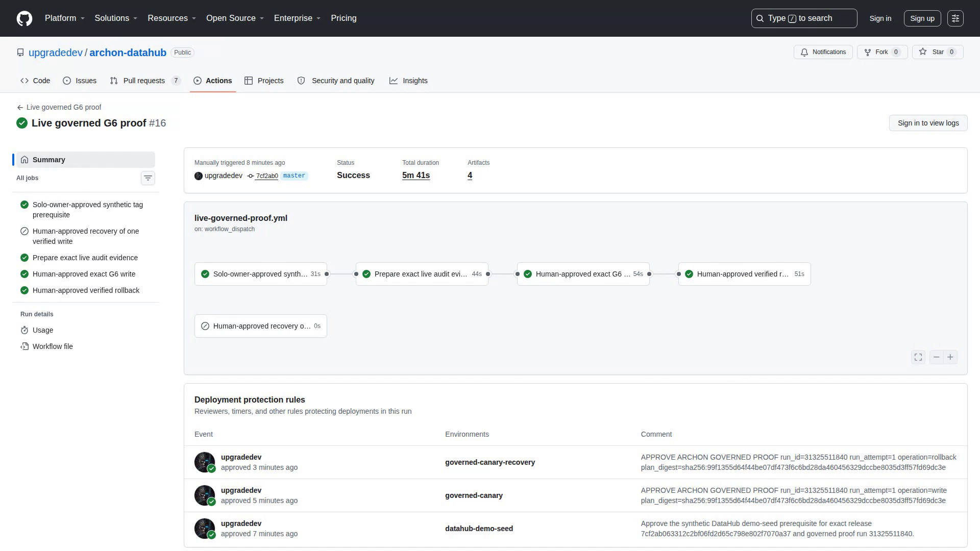Viewport: 980px width, 551px height.
Task: Zoom out the workflow graph
Action: click(936, 357)
